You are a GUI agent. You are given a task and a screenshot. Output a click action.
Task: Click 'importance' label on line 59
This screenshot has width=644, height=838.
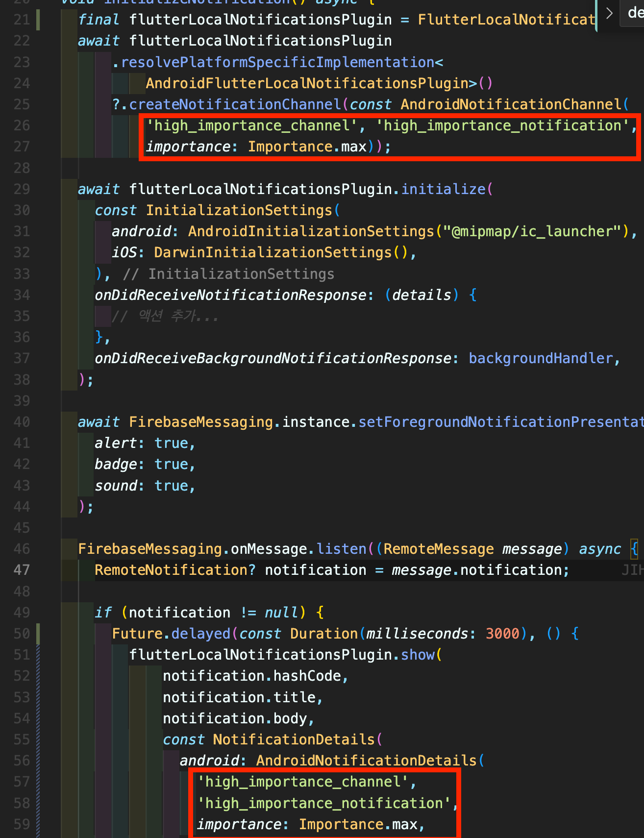click(x=239, y=824)
